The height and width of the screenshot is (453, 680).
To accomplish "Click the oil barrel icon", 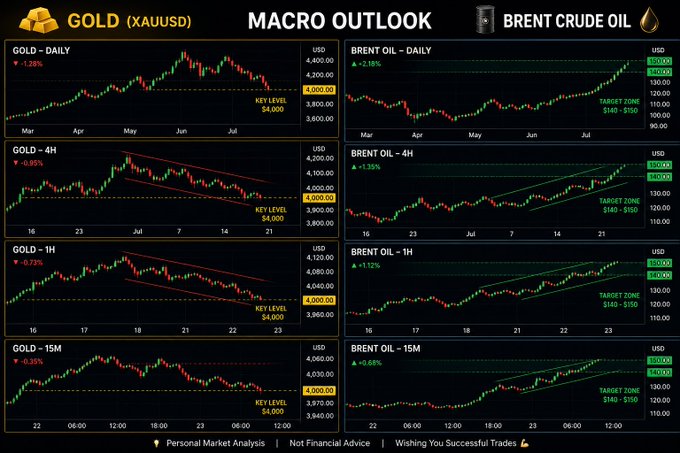I will coord(486,20).
